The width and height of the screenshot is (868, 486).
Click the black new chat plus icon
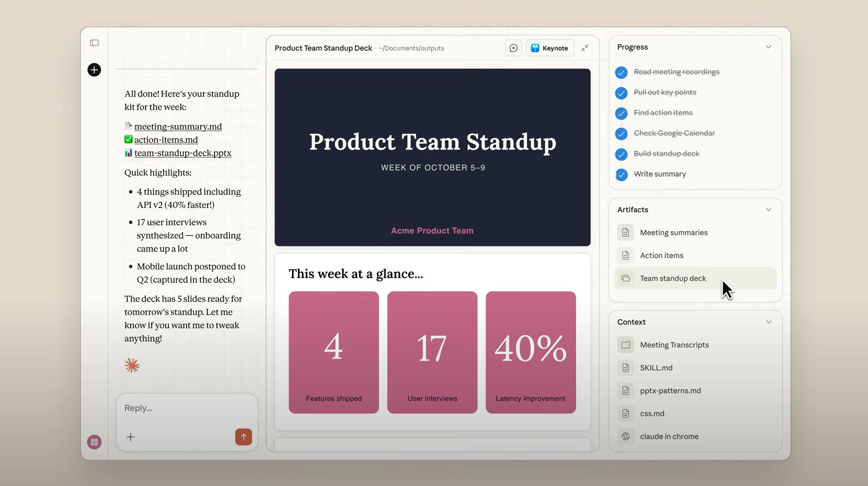[94, 70]
